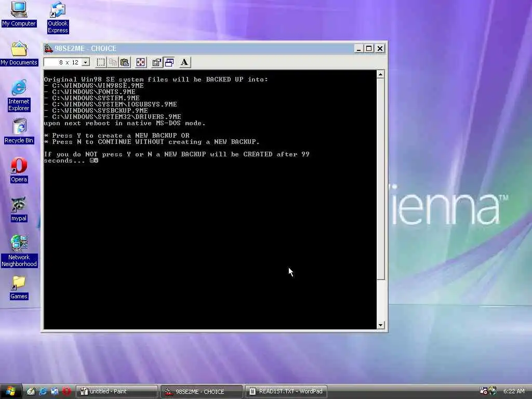Click the second system tray icon
The height and width of the screenshot is (399, 532).
(493, 391)
